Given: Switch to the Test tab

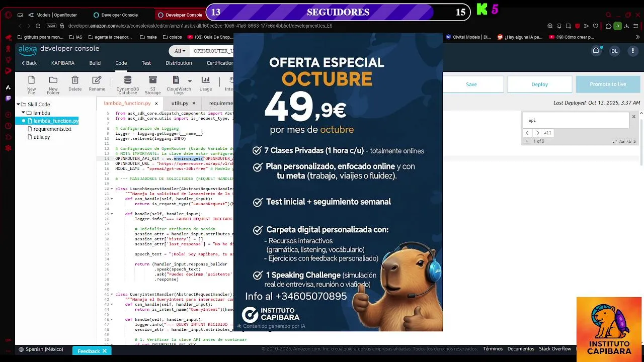Looking at the screenshot, I should coord(146,63).
